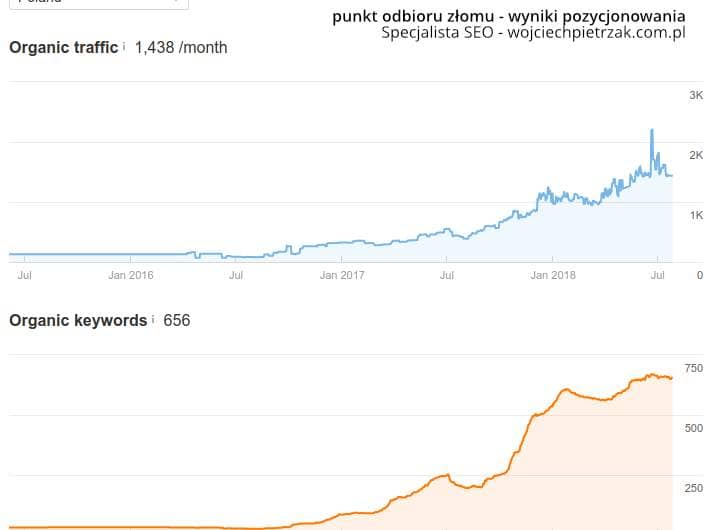This screenshot has height=530, width=720.
Task: Click the Organic traffic info icon
Action: tap(124, 46)
